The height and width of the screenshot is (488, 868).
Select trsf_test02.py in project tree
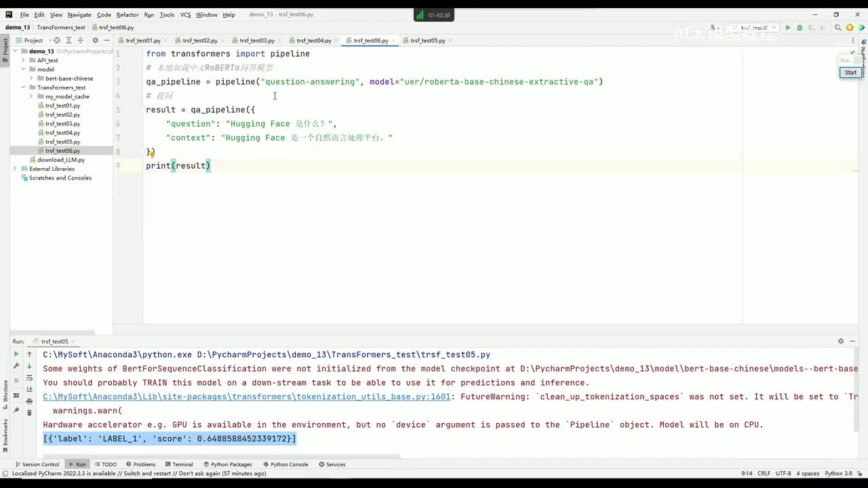click(62, 115)
